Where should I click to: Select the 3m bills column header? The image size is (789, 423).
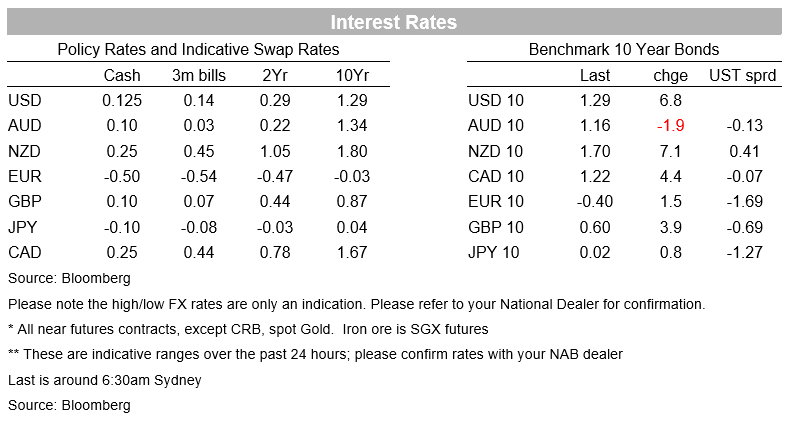[x=199, y=75]
